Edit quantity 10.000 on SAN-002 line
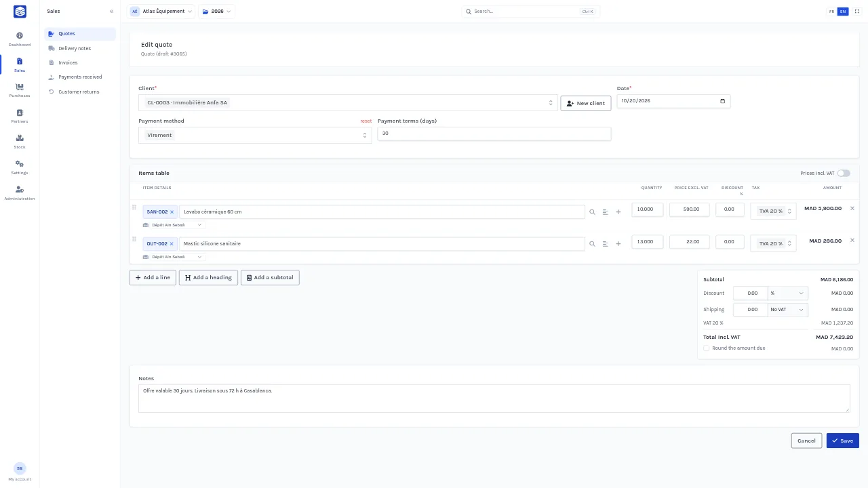 647,209
